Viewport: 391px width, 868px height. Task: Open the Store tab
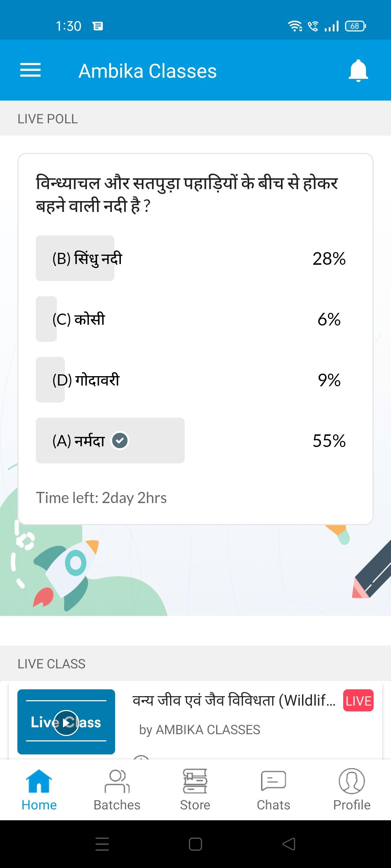[x=195, y=790]
